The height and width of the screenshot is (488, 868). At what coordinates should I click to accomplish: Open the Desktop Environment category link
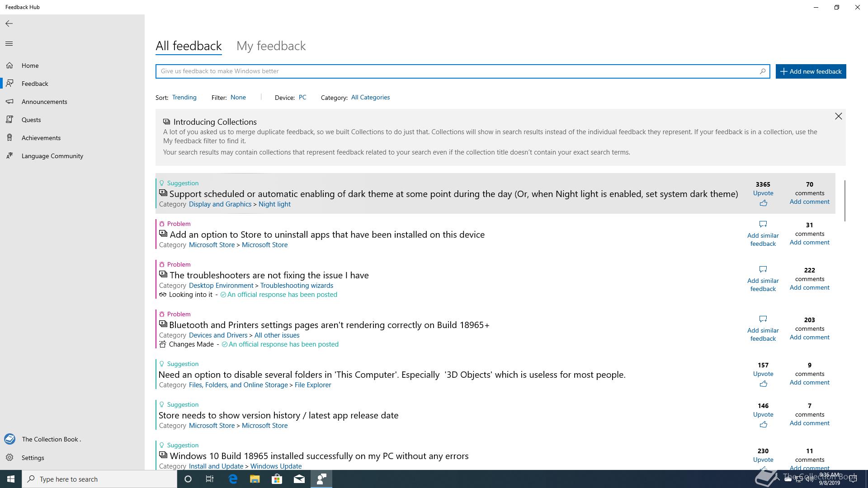point(221,286)
